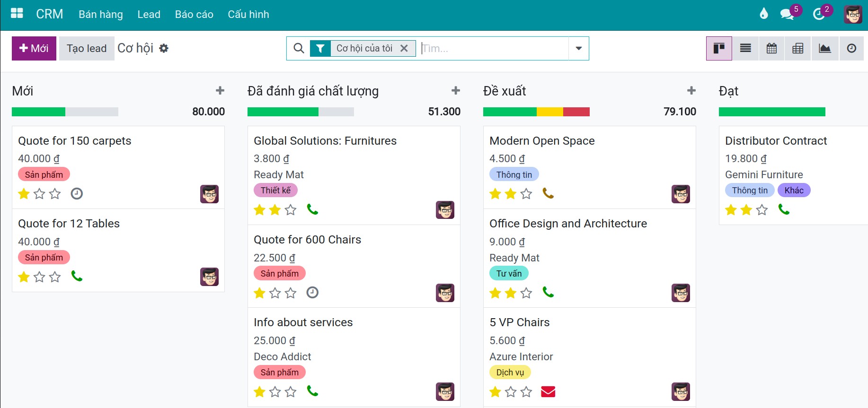Switch to Kanban view
The image size is (868, 408).
tap(719, 48)
